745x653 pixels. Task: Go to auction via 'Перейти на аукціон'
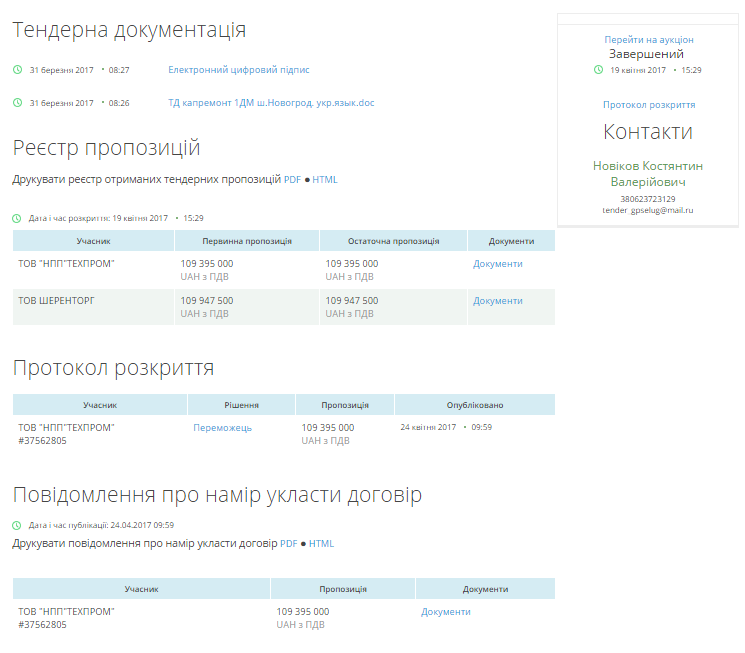pyautogui.click(x=648, y=40)
